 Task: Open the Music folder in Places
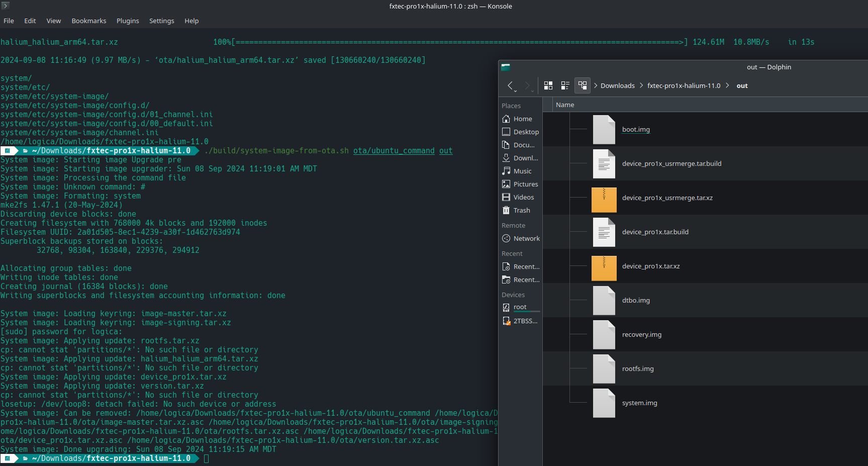[522, 171]
